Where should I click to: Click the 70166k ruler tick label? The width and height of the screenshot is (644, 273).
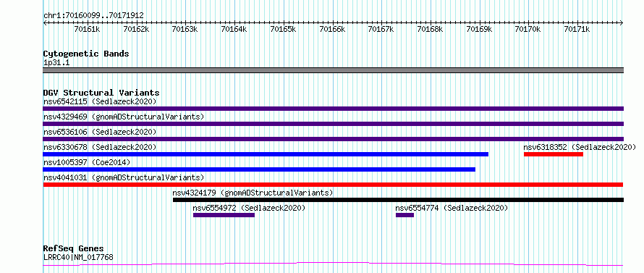pos(332,29)
